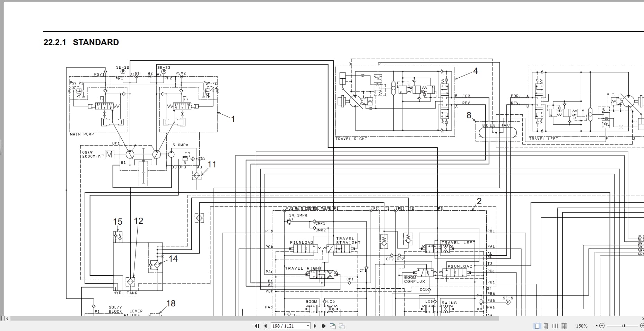Click the previous view green arrow icon
This screenshot has width=644, height=331.
pyautogui.click(x=333, y=326)
